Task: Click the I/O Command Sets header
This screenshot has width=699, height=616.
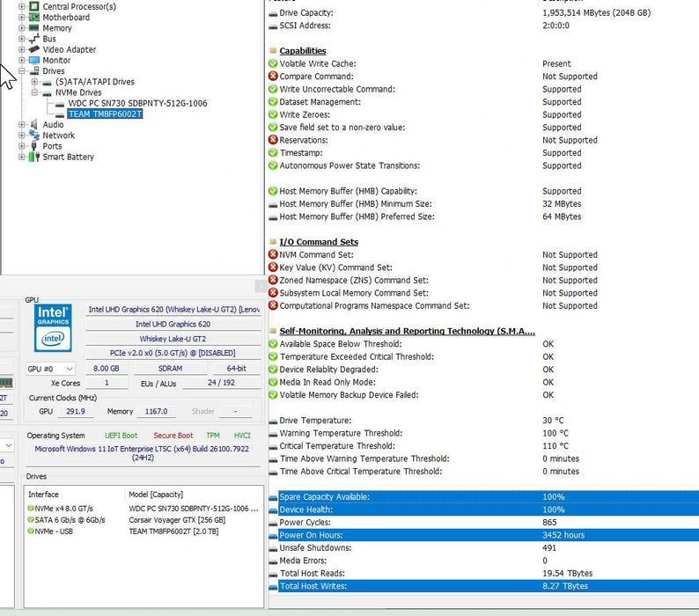Action: coord(319,242)
